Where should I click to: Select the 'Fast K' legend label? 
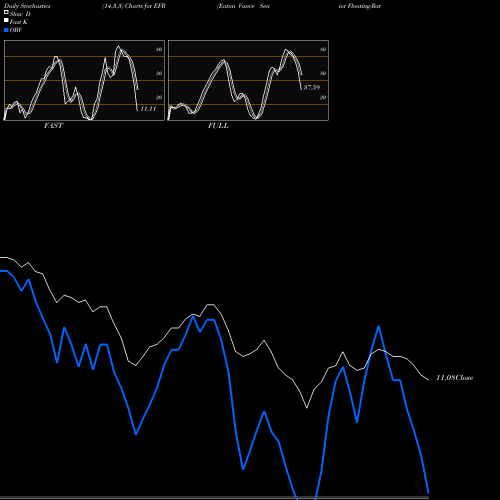18,22
